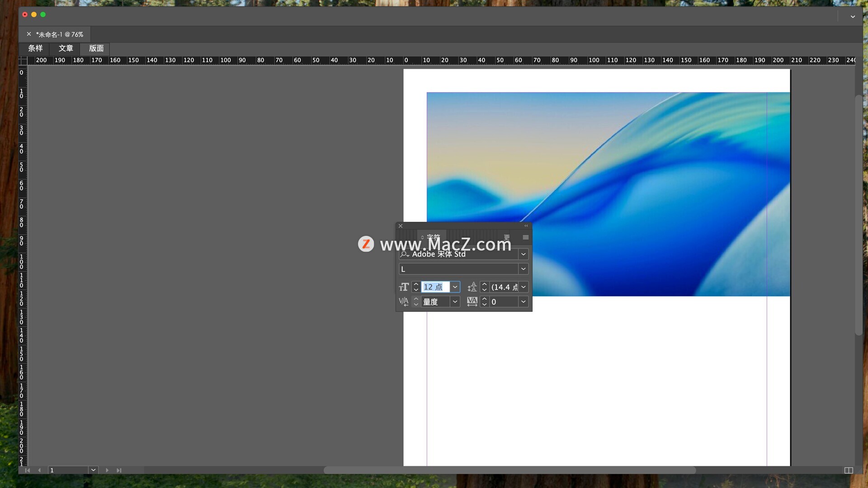The image size is (868, 488).
Task: Click the vertical scrollbar thumb
Action: click(x=859, y=215)
